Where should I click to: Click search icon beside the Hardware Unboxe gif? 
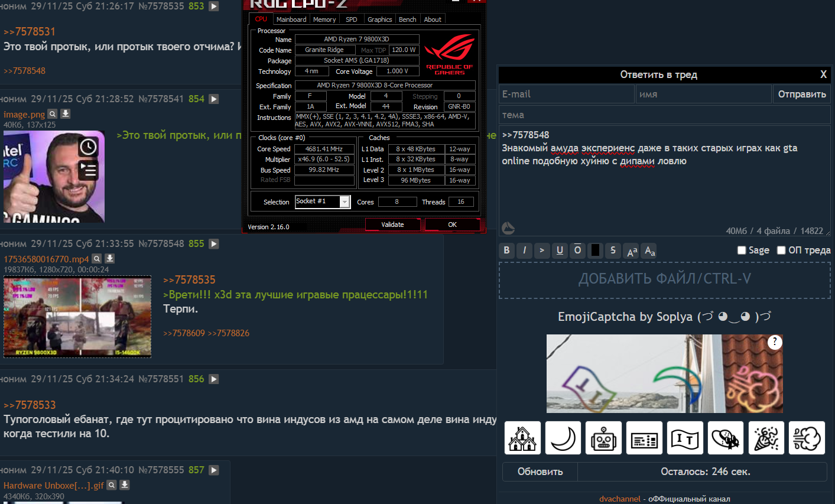(112, 485)
